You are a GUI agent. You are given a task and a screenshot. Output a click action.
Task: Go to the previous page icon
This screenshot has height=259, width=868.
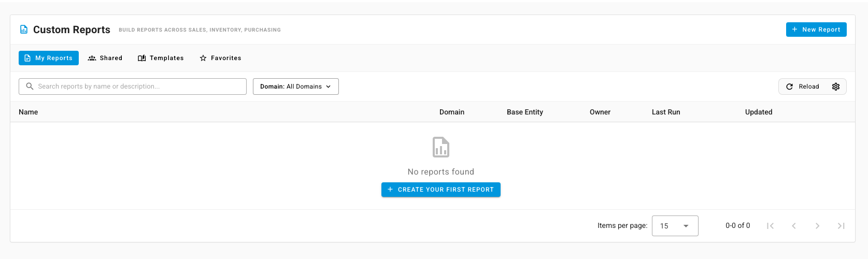[794, 226]
